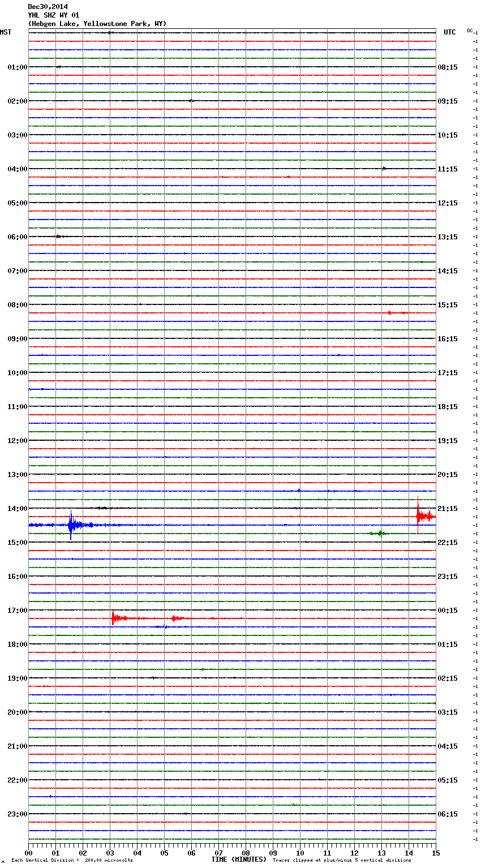
Task: Select the 05:00 MST hour label
Action: 18,203
